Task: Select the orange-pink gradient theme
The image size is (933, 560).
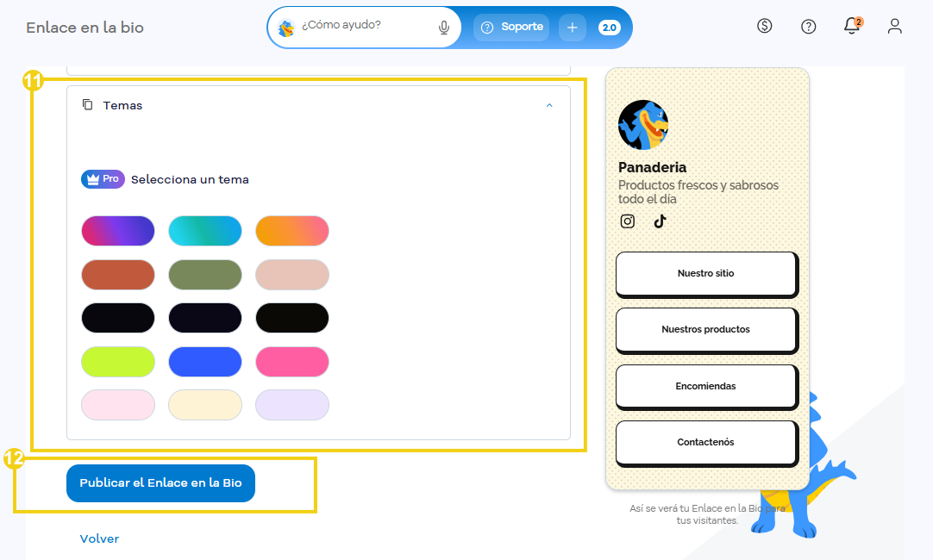Action: 292,231
